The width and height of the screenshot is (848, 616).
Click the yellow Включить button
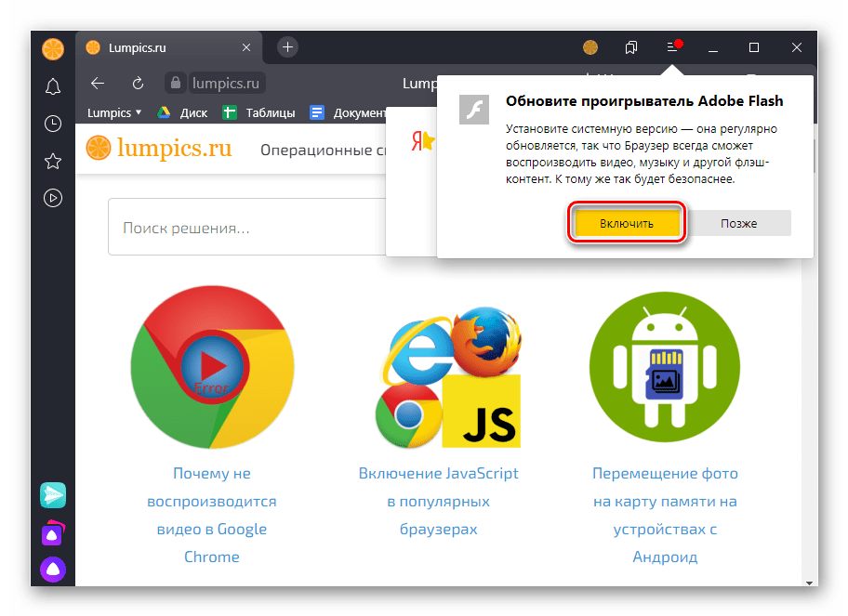[627, 224]
